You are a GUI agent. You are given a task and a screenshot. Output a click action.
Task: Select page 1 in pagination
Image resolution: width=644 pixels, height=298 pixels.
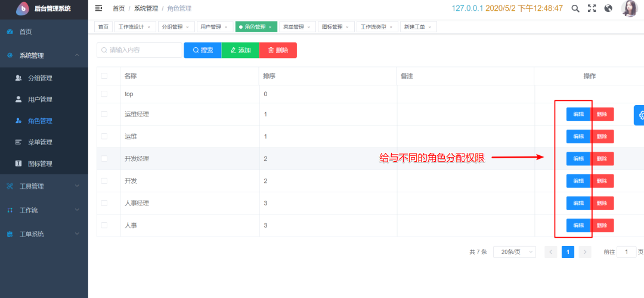click(x=568, y=252)
